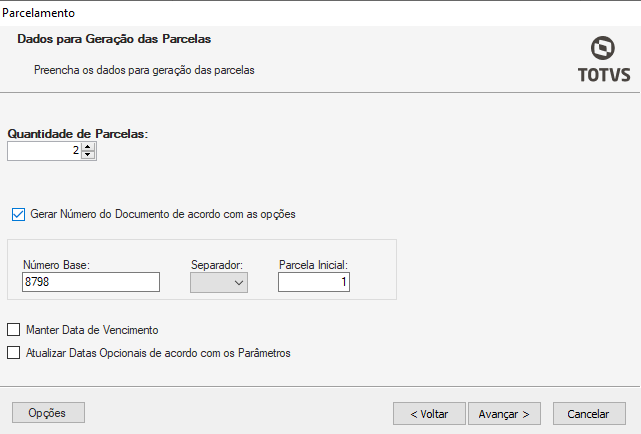641x434 pixels.
Task: Click the Número Base label
Action: (x=56, y=264)
